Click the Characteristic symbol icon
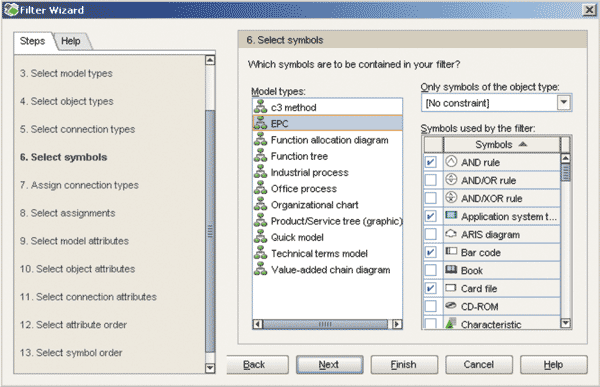 coord(451,323)
